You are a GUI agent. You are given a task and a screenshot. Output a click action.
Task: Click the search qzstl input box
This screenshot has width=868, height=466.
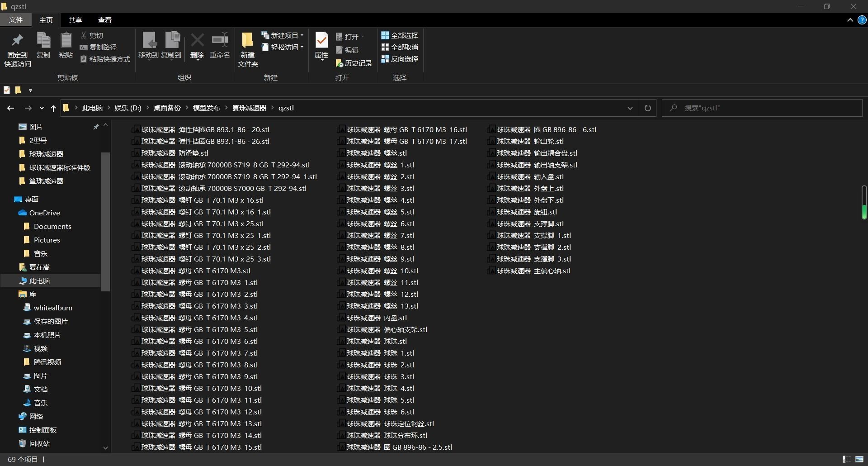(x=762, y=108)
